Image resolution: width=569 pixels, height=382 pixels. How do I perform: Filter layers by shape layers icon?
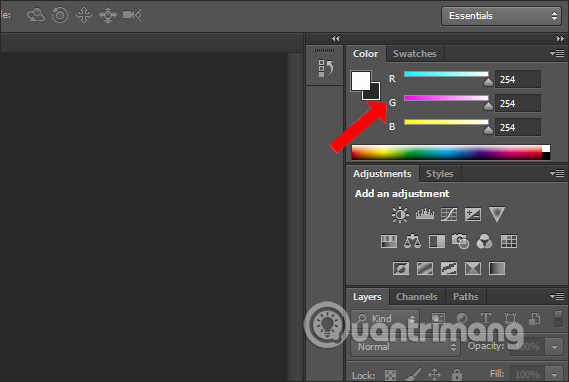point(510,319)
